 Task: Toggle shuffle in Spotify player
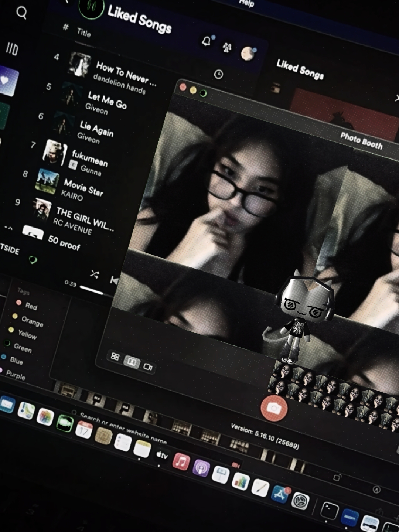coord(95,274)
